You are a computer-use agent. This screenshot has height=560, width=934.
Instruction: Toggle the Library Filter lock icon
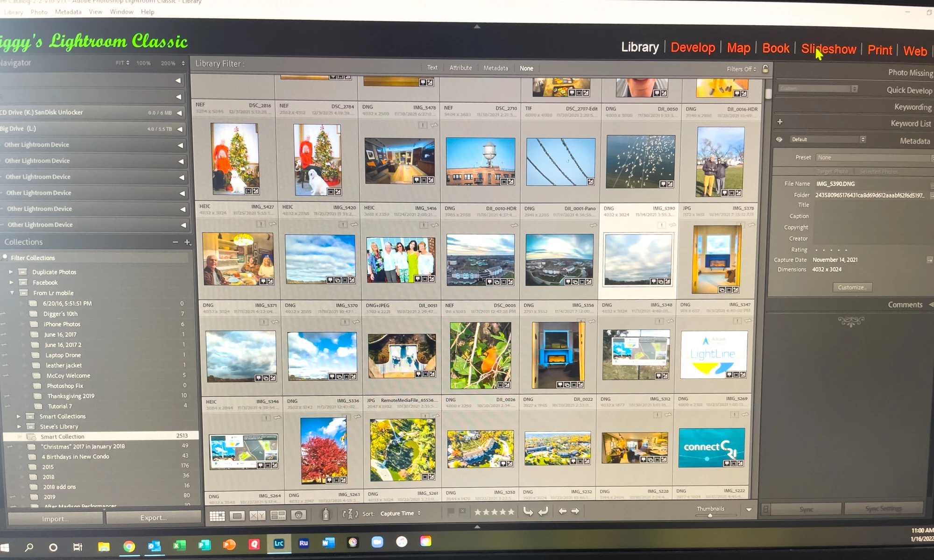765,69
